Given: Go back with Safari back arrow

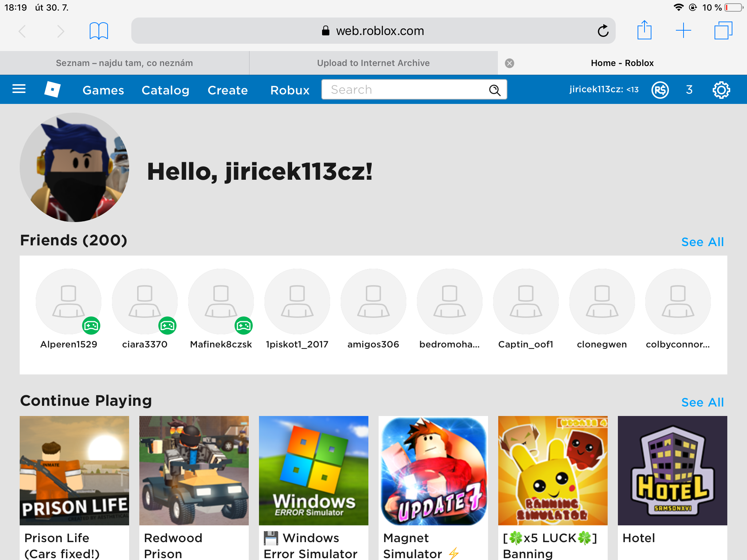Looking at the screenshot, I should [x=22, y=31].
